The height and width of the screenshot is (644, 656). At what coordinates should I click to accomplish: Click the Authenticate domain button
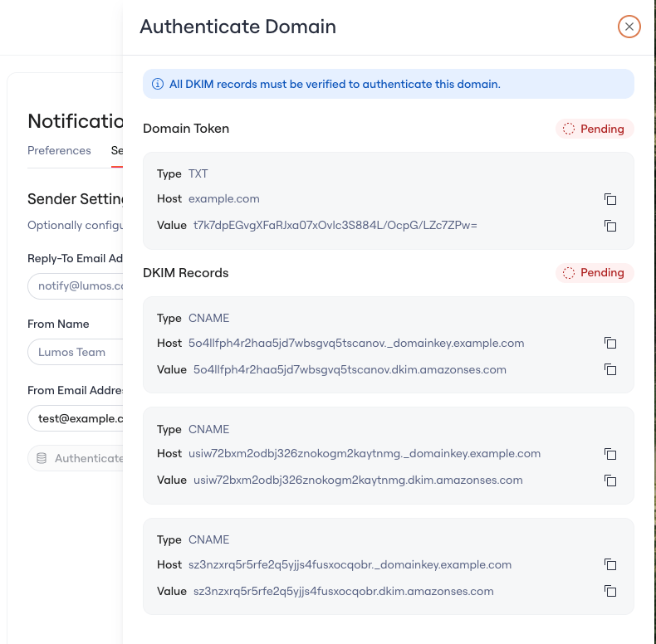tap(76, 458)
